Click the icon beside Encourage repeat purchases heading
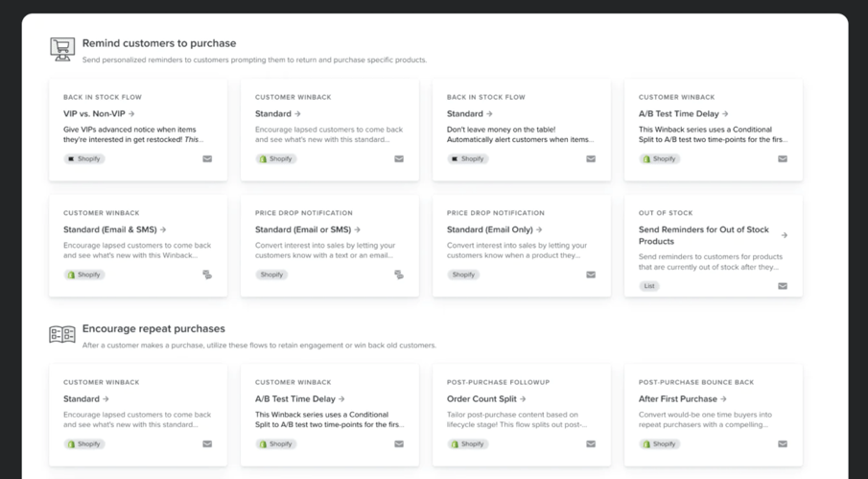The height and width of the screenshot is (479, 868). pos(62,334)
